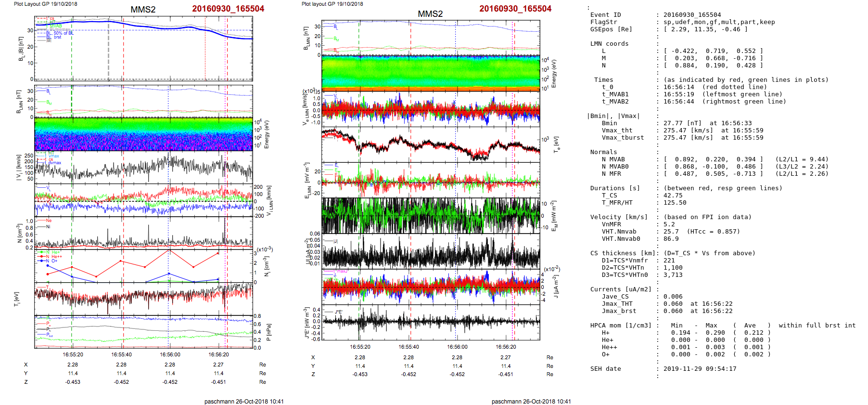This screenshot has width=868, height=405.
Task: Click the 16:56:00 time tick under right plot
Action: pyautogui.click(x=457, y=347)
